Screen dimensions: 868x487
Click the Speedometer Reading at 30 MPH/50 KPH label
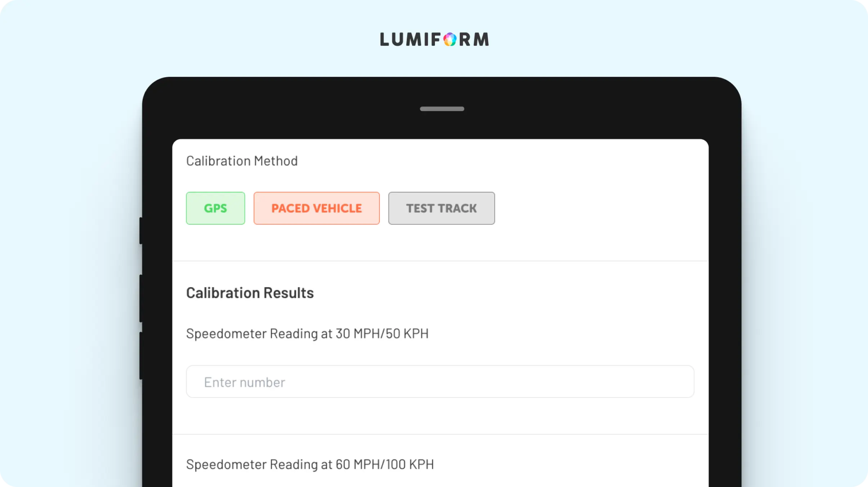click(x=307, y=334)
